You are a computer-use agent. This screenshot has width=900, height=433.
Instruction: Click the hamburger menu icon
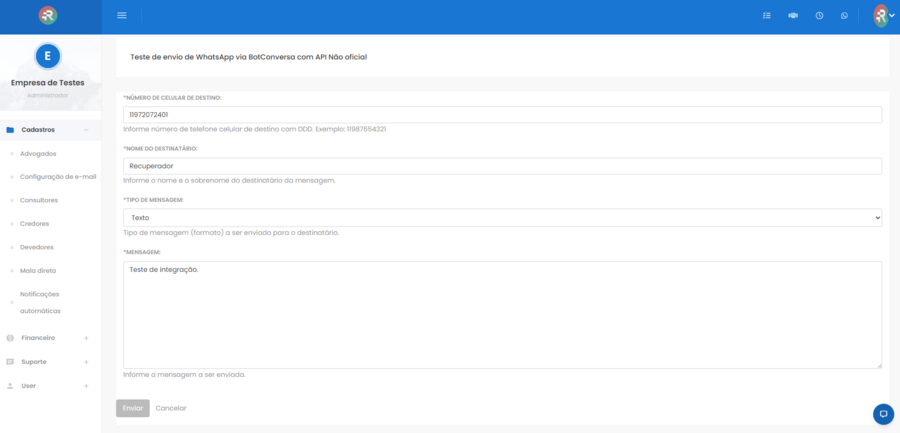122,16
